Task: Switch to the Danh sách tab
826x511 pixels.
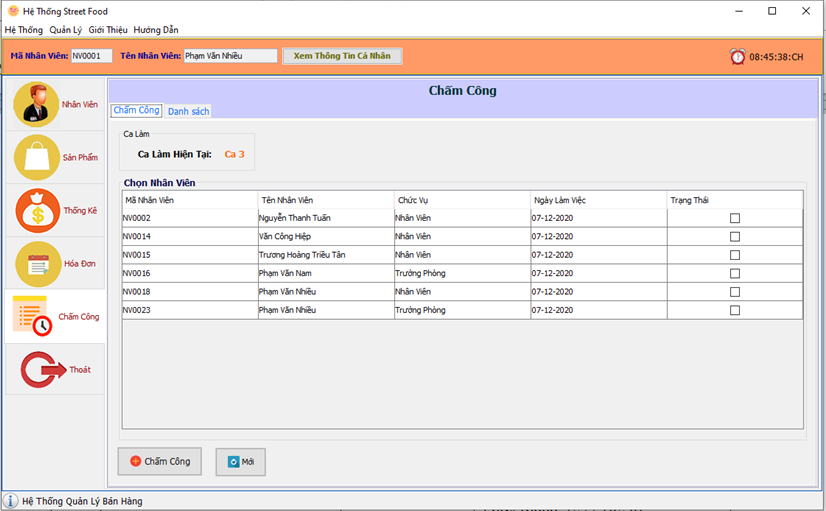Action: click(x=189, y=111)
